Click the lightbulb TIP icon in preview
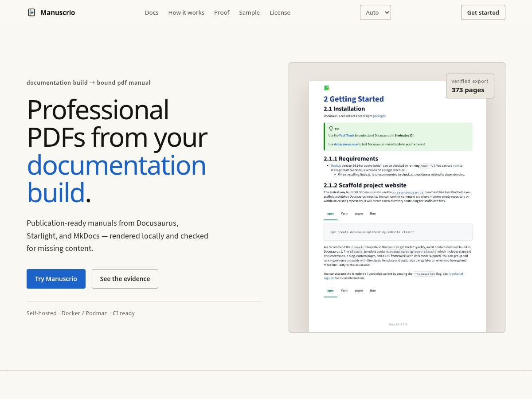The width and height of the screenshot is (532, 399). click(331, 129)
